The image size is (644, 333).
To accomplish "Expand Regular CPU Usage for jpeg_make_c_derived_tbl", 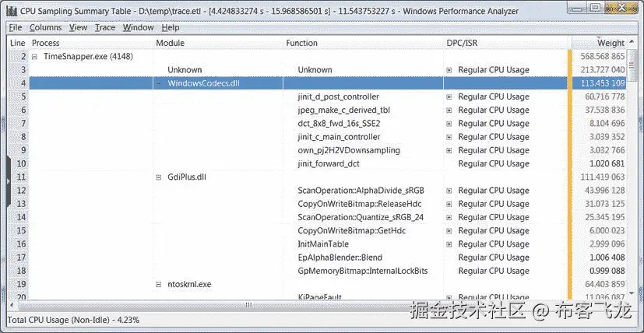I will tap(449, 110).
